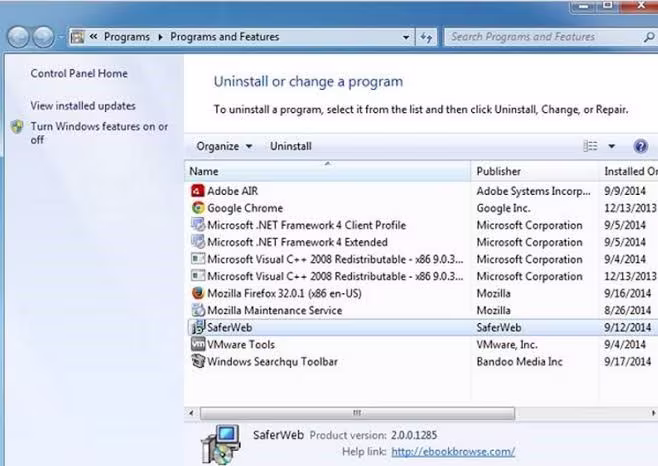The image size is (658, 466).
Task: Click install date 9/9/2014
Action: tap(625, 191)
